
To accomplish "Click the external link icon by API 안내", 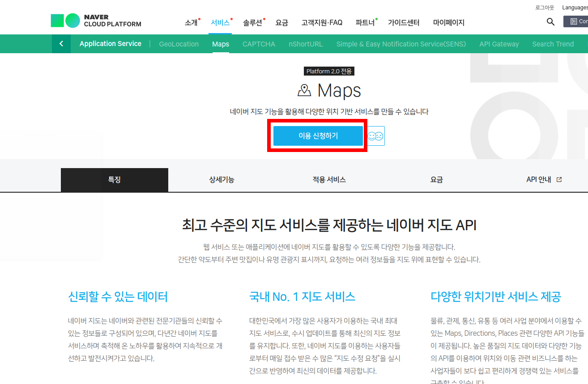I will (x=559, y=180).
